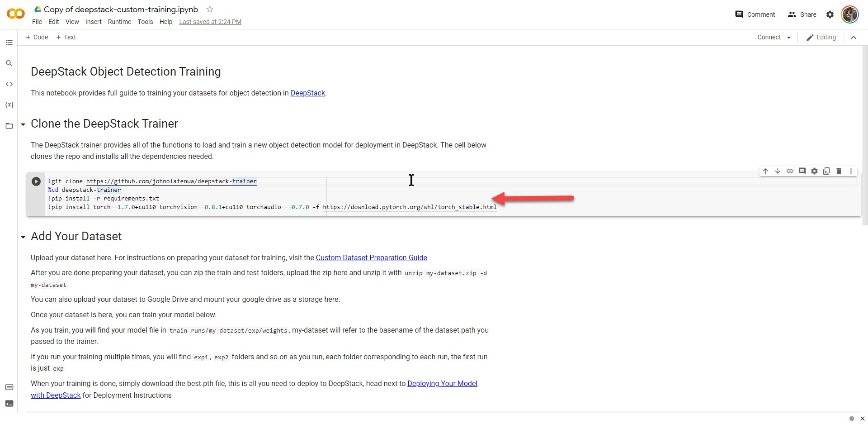868x424 pixels.
Task: Open the pytorch torch_stable.html URL
Action: click(x=410, y=207)
